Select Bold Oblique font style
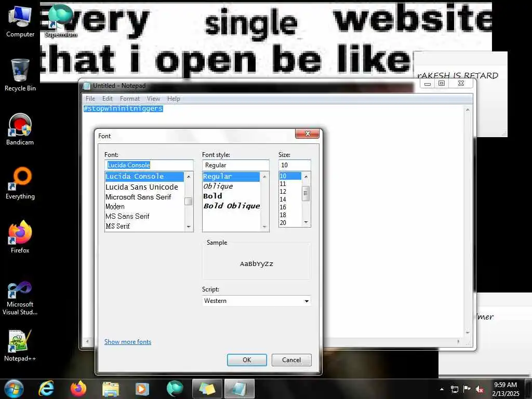532x399 pixels. [232, 206]
